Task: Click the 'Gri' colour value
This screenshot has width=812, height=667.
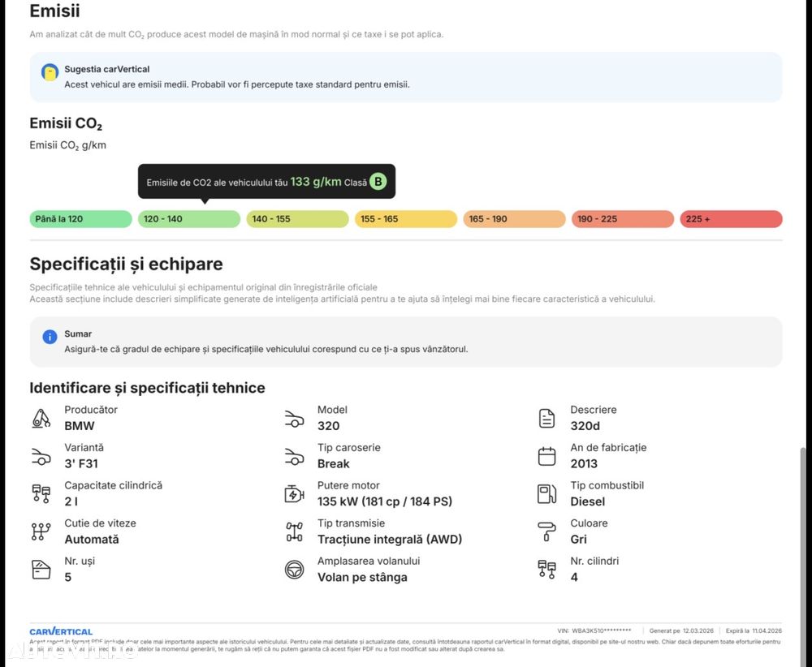Action: point(578,539)
